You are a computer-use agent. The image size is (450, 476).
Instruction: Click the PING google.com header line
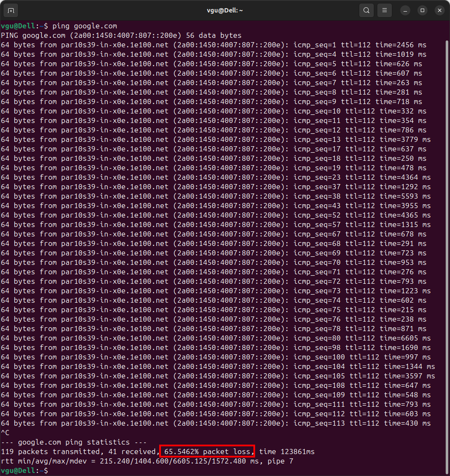pyautogui.click(x=121, y=36)
